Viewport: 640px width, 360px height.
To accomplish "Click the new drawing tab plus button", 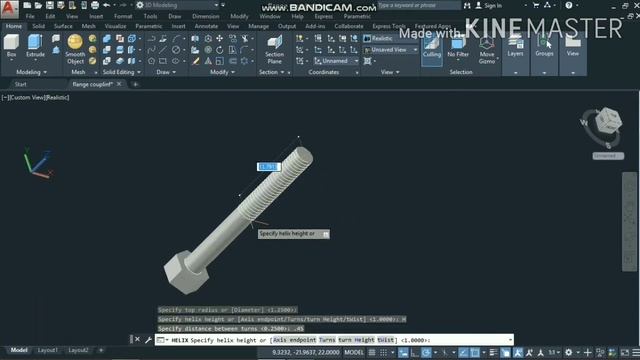I will coord(136,84).
